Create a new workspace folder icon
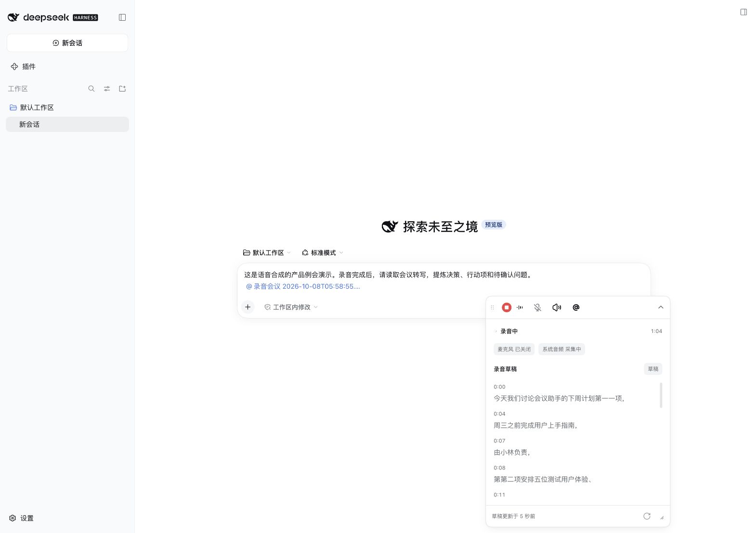 [x=122, y=89]
